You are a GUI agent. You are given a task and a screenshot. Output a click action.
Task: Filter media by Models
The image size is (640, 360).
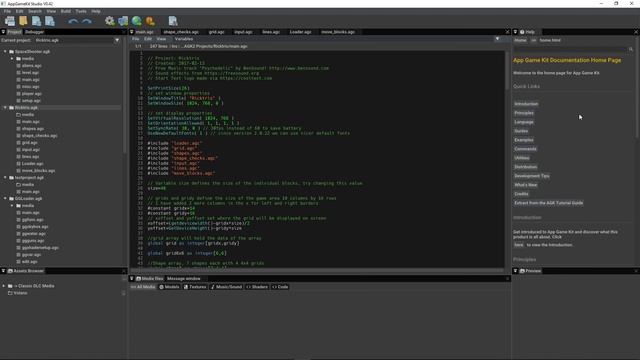(x=169, y=287)
